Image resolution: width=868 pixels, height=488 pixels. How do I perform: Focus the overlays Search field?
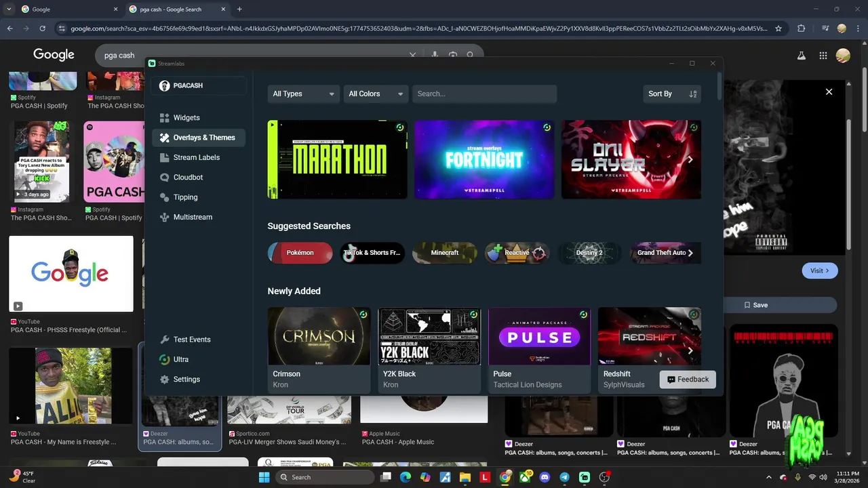pos(484,94)
